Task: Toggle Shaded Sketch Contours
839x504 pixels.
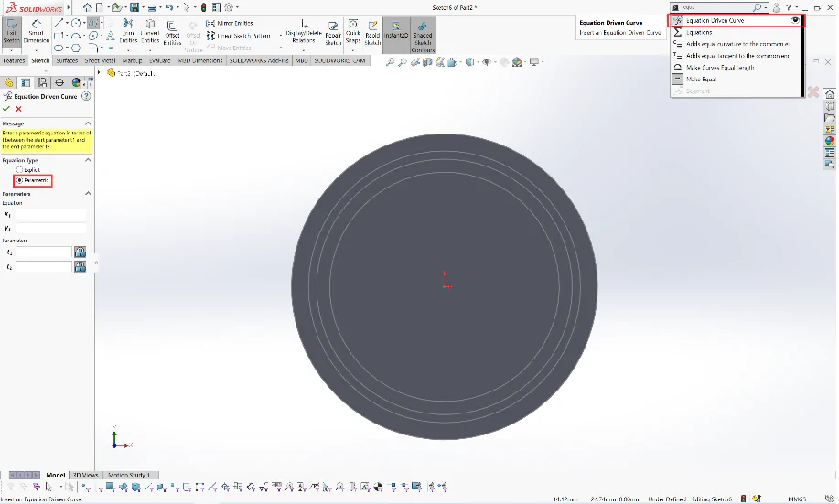Action: click(x=423, y=36)
